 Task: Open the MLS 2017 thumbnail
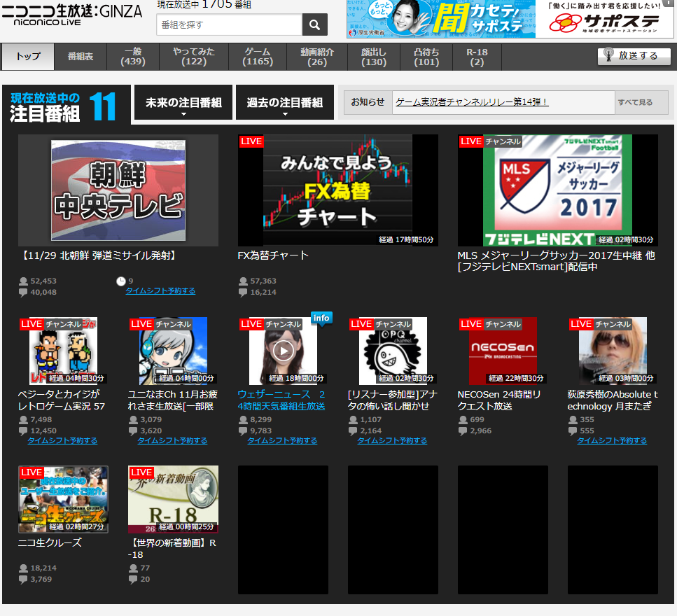coord(558,190)
